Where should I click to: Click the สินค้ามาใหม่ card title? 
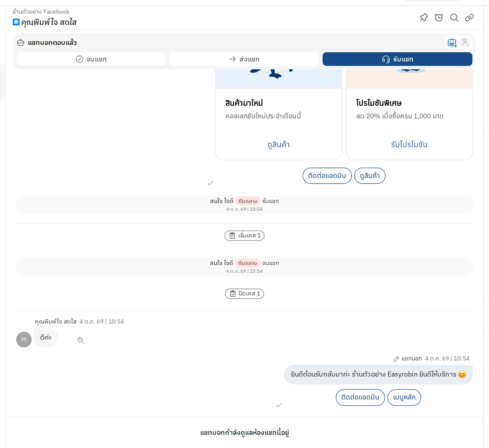point(244,103)
